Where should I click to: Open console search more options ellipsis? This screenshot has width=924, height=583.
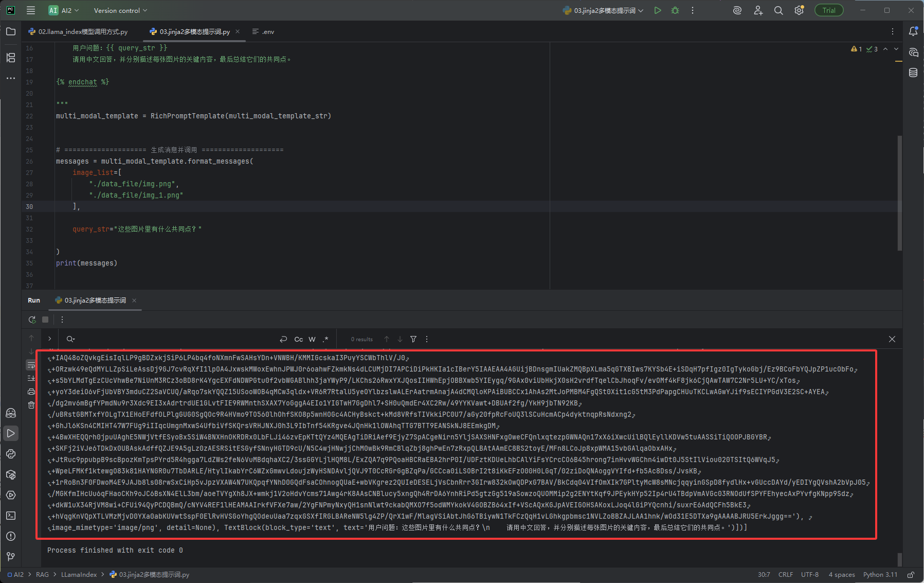[427, 339]
